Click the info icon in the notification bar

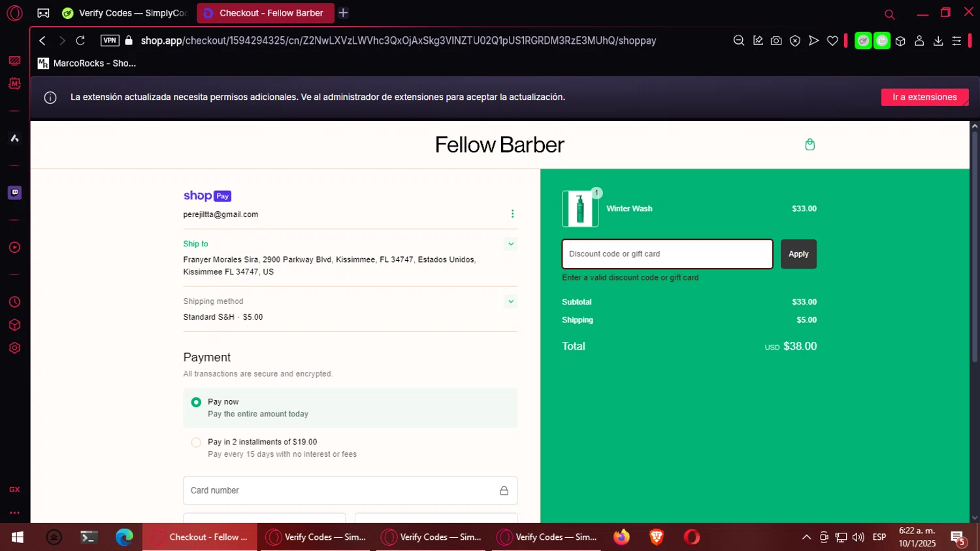click(x=50, y=97)
